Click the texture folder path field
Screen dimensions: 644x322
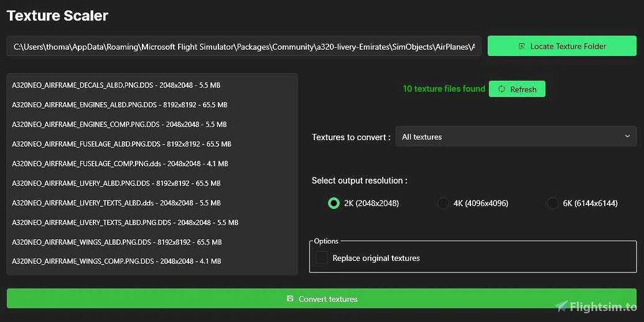244,47
